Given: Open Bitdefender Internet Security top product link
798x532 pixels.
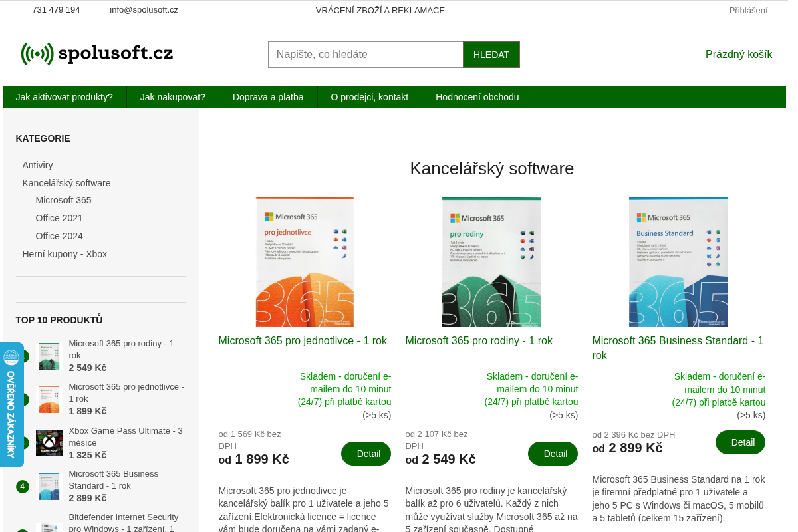Looking at the screenshot, I should click(124, 523).
